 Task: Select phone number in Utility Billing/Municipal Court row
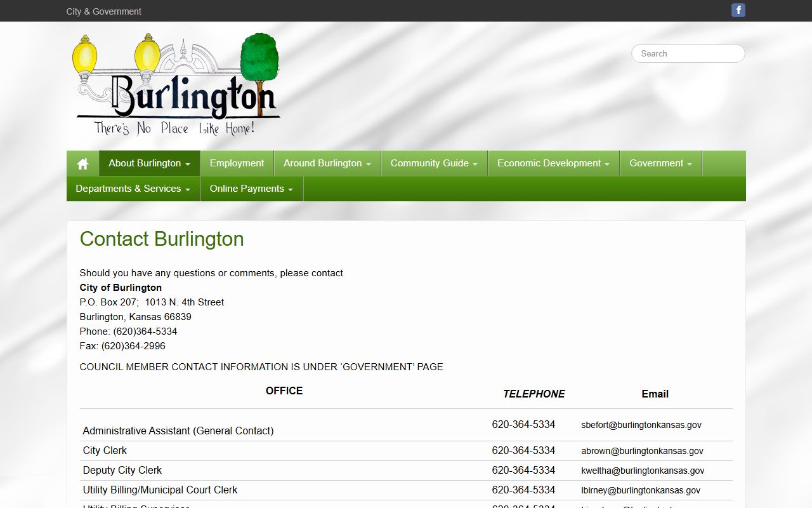523,490
